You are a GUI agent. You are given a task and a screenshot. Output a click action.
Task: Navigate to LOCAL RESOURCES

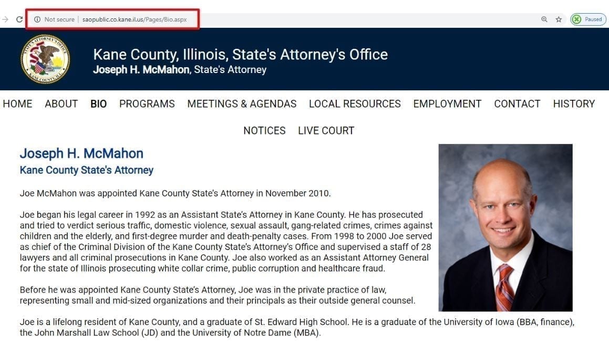coord(355,104)
